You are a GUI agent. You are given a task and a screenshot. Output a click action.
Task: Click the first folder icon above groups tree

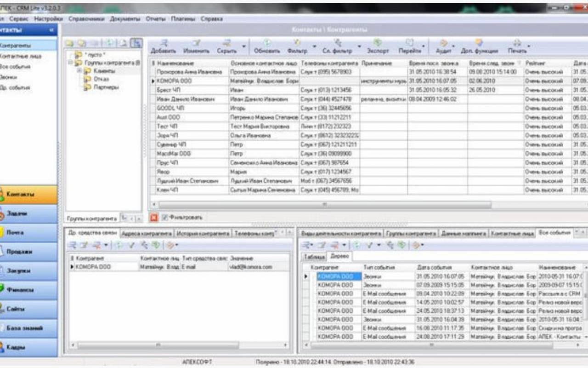coord(70,43)
